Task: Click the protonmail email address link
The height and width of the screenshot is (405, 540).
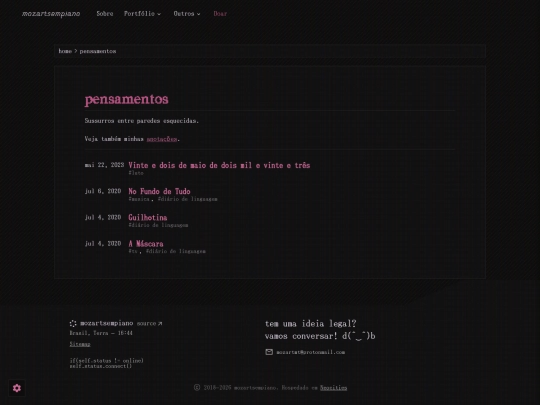Action: (311, 352)
